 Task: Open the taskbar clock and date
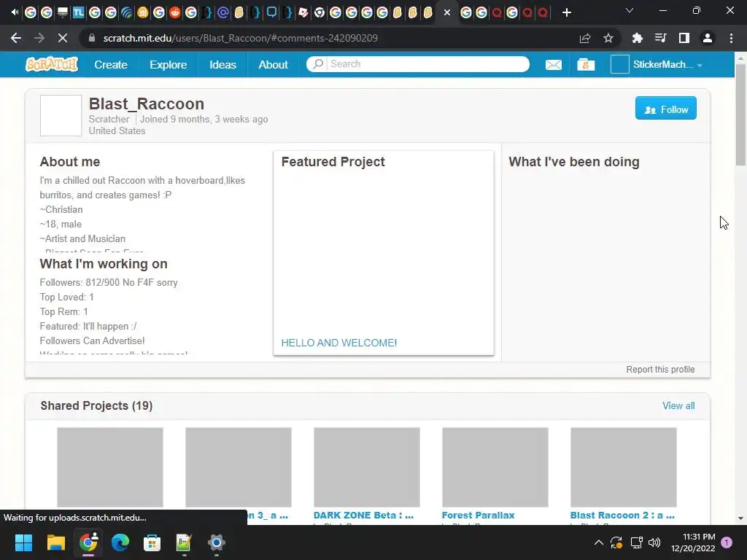click(693, 542)
